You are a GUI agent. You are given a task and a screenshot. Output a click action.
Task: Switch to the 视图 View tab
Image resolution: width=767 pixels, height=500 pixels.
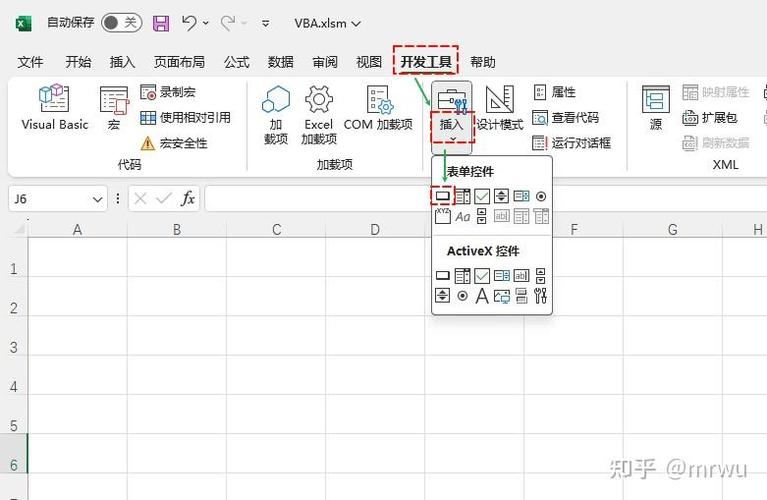pos(369,62)
